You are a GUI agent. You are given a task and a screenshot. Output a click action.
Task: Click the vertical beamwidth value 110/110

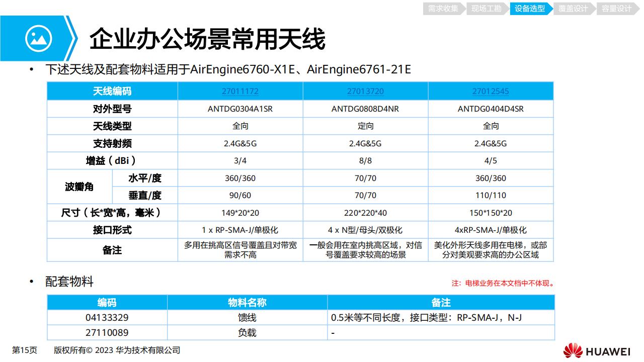point(491,196)
